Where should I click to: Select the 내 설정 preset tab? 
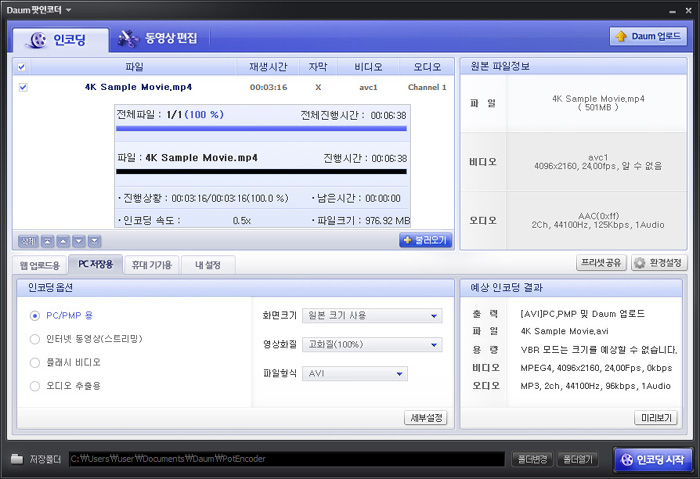208,265
